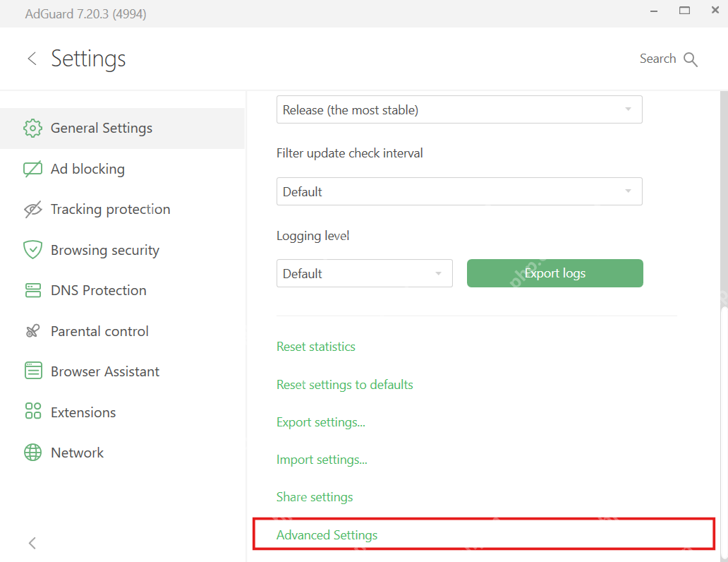The width and height of the screenshot is (728, 562).
Task: Click the Share settings link
Action: click(315, 497)
